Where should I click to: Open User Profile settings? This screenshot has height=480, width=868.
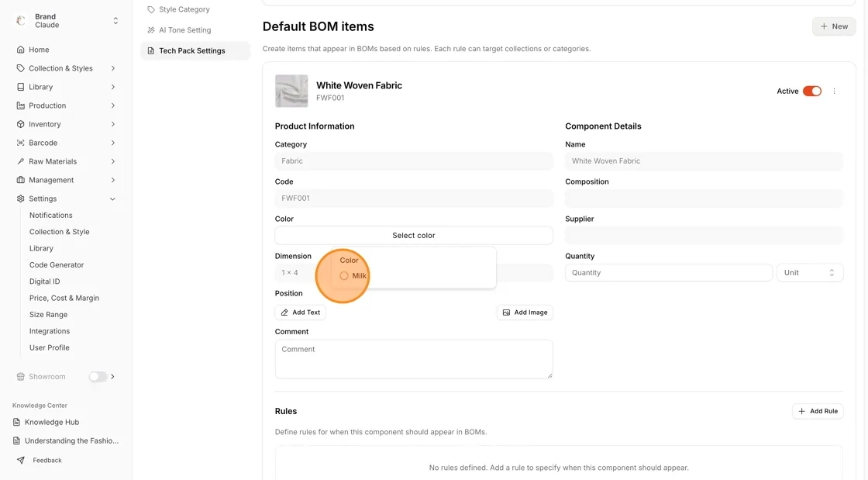[x=50, y=347]
